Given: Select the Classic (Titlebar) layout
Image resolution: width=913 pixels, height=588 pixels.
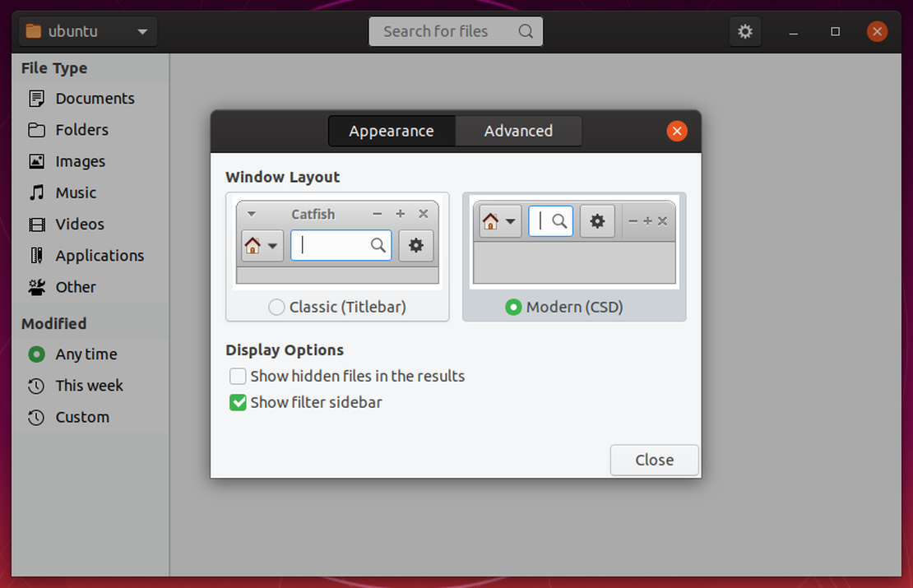Looking at the screenshot, I should pyautogui.click(x=276, y=307).
